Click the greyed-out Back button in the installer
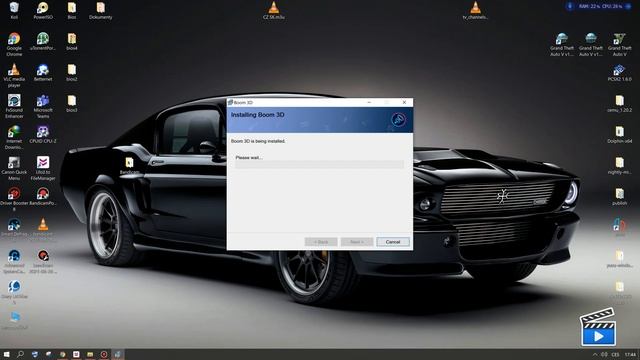The image size is (640, 360). [x=321, y=242]
